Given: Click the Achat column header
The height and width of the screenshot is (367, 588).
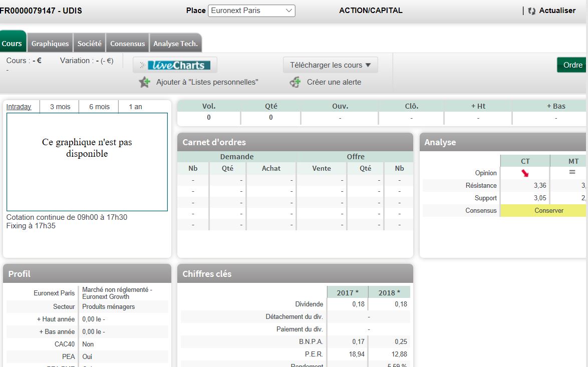Looking at the screenshot, I should point(271,168).
